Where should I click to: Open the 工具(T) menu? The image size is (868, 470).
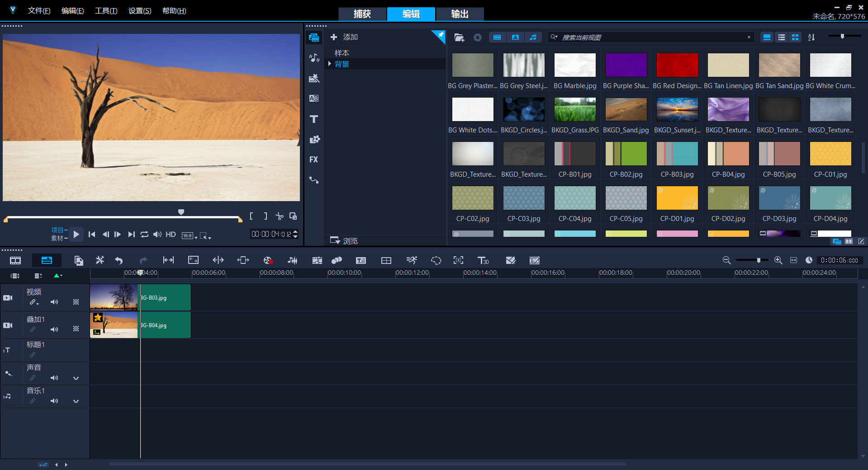[x=106, y=10]
